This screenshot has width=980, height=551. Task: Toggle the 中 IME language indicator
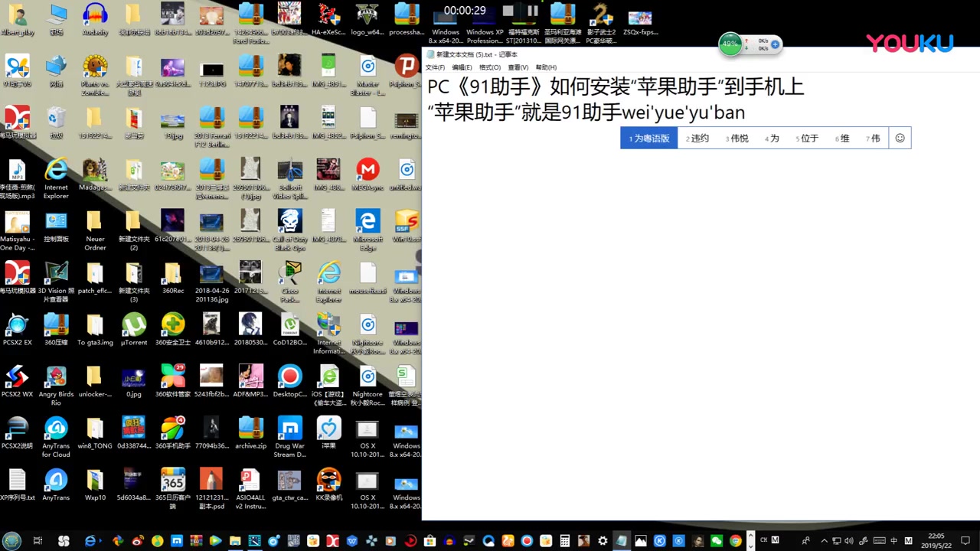895,541
